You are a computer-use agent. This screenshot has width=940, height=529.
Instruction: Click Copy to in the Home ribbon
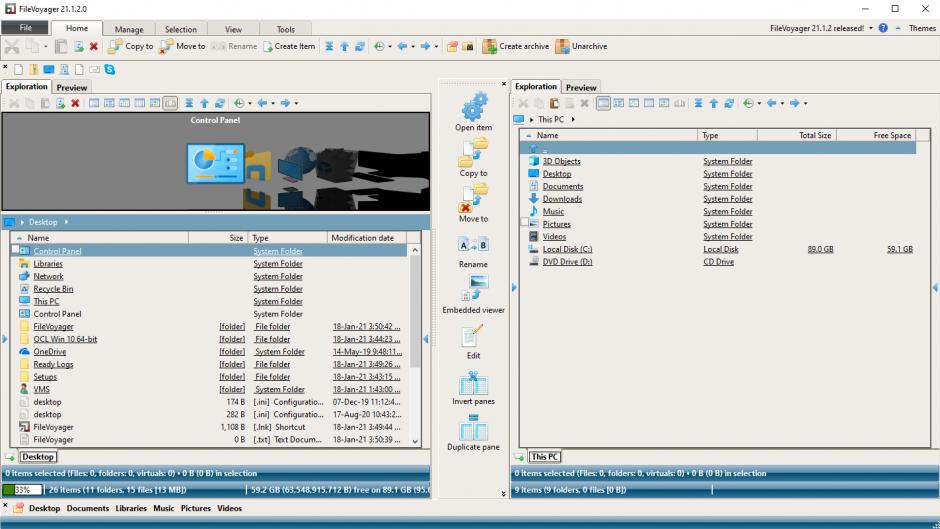tap(131, 46)
